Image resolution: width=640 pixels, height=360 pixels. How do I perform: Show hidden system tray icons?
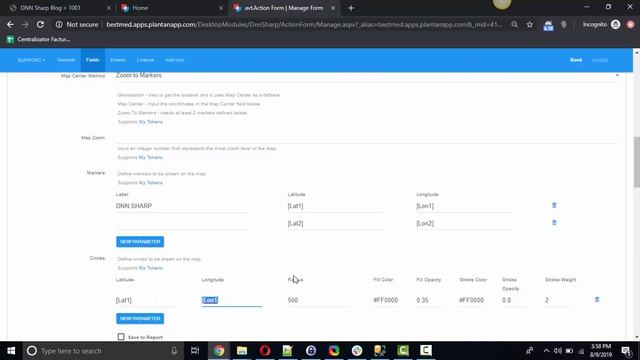click(x=546, y=351)
